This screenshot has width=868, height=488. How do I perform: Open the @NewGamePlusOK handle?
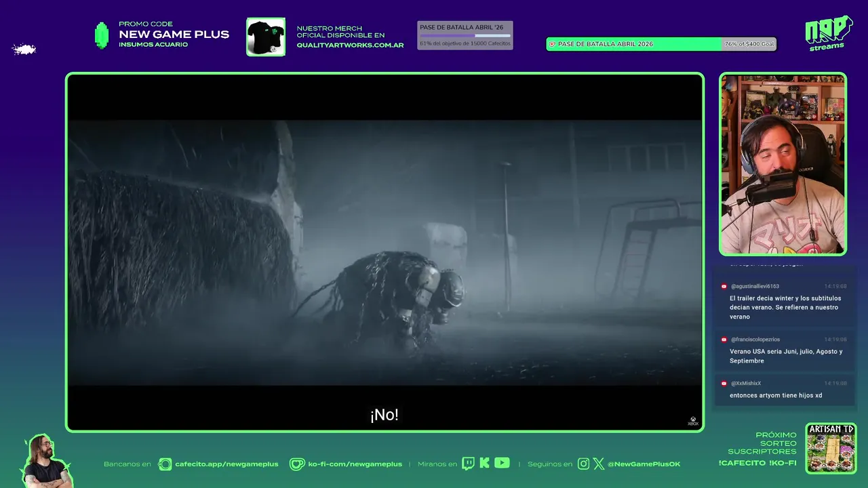point(644,464)
